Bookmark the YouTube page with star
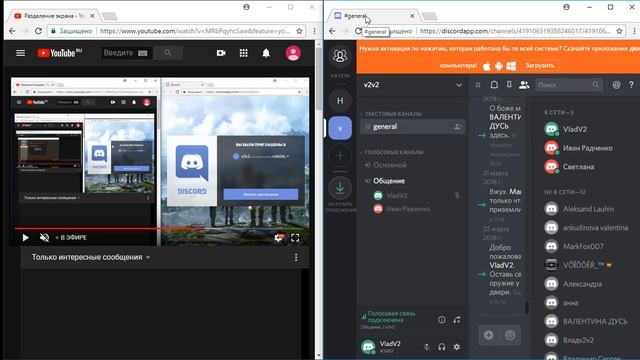Viewport: 640px width, 360px height. pos(299,31)
